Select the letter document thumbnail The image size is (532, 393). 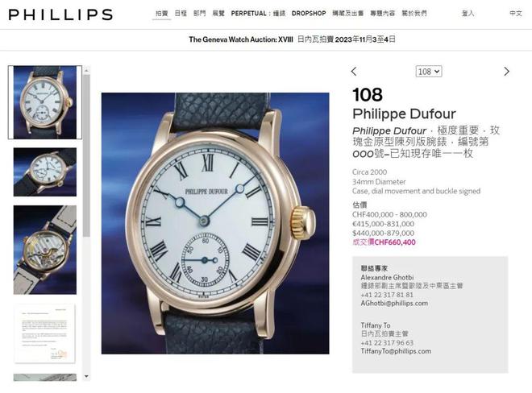click(45, 333)
